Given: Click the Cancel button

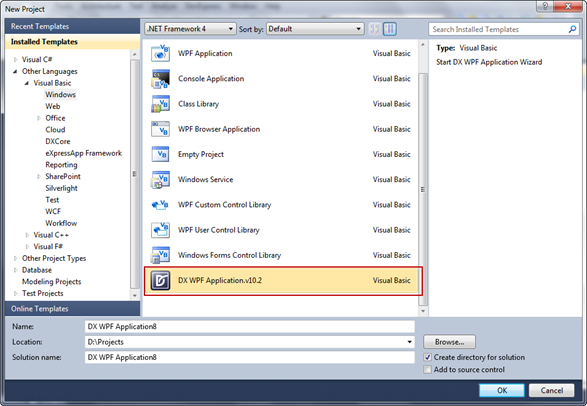Looking at the screenshot, I should click(x=551, y=390).
